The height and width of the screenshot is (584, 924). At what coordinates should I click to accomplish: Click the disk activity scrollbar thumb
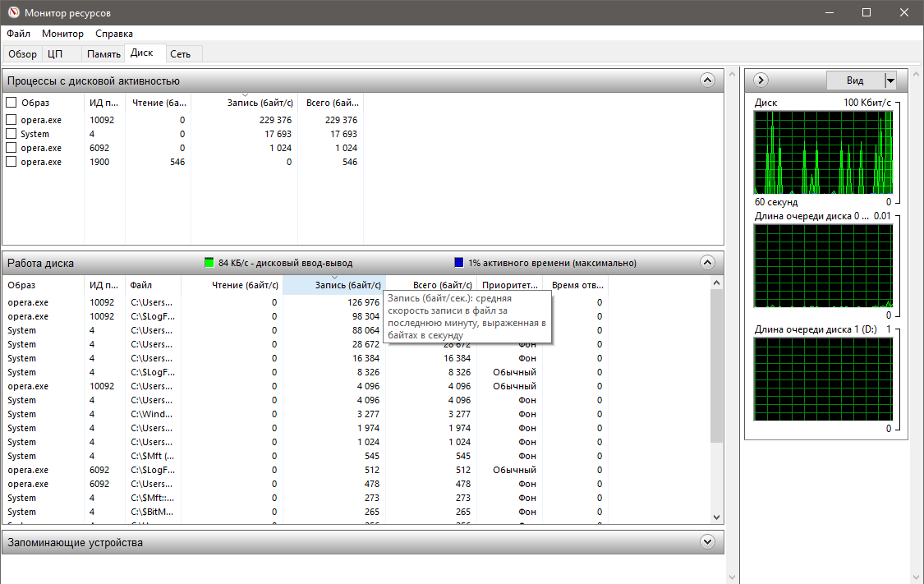(716, 366)
